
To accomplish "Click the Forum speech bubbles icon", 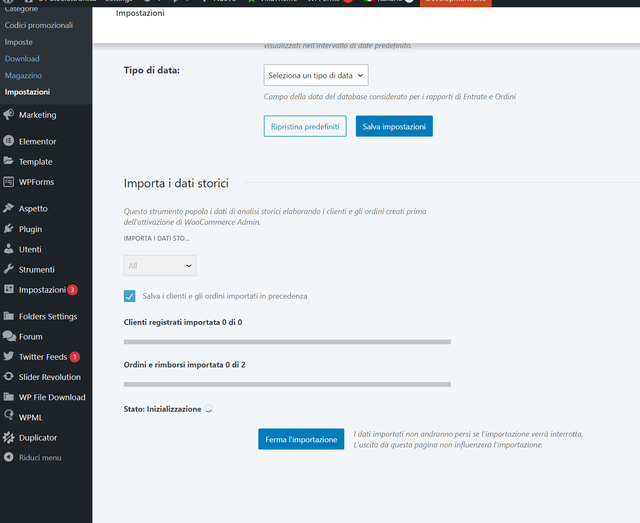I will tap(9, 336).
